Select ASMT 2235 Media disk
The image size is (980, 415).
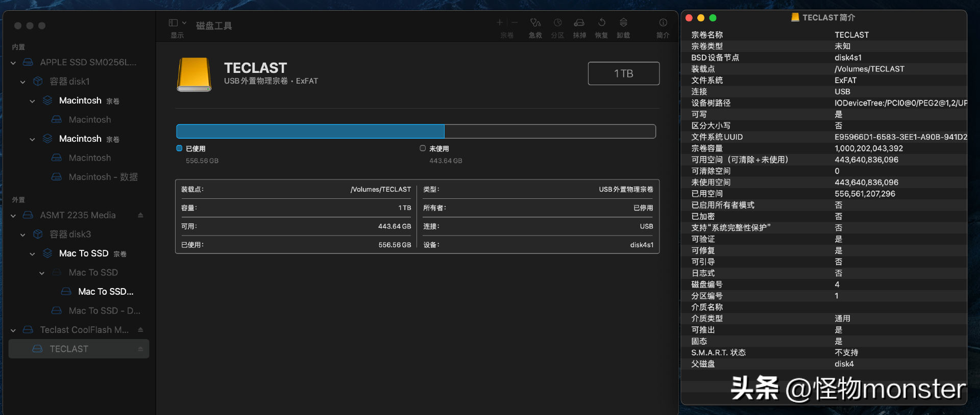coord(78,215)
